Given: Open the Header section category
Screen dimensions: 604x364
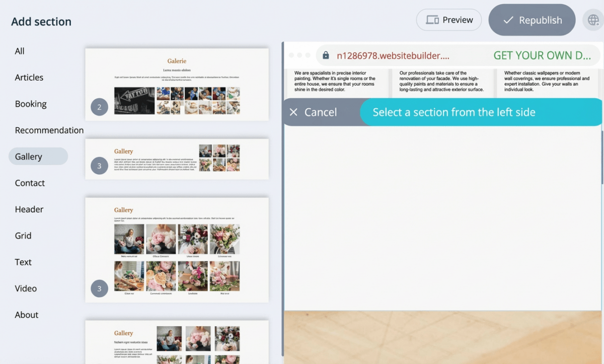Looking at the screenshot, I should click(29, 209).
